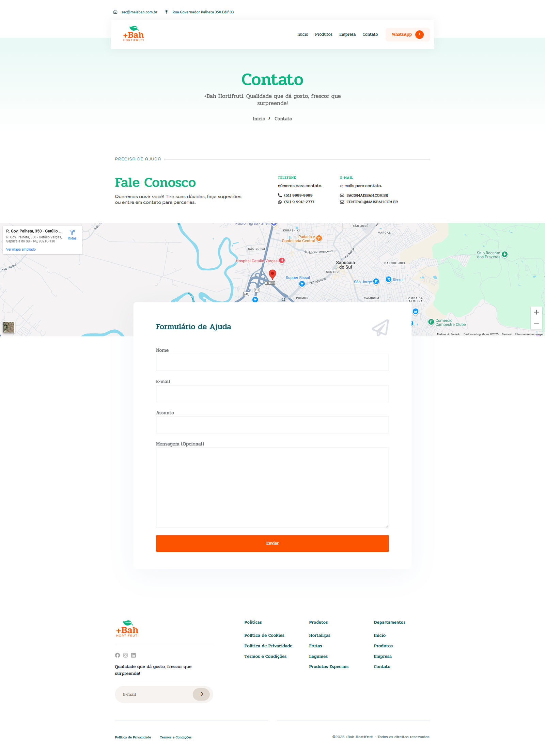Zoom in the map with plus button
Screen dimensions: 545x756
tap(536, 312)
